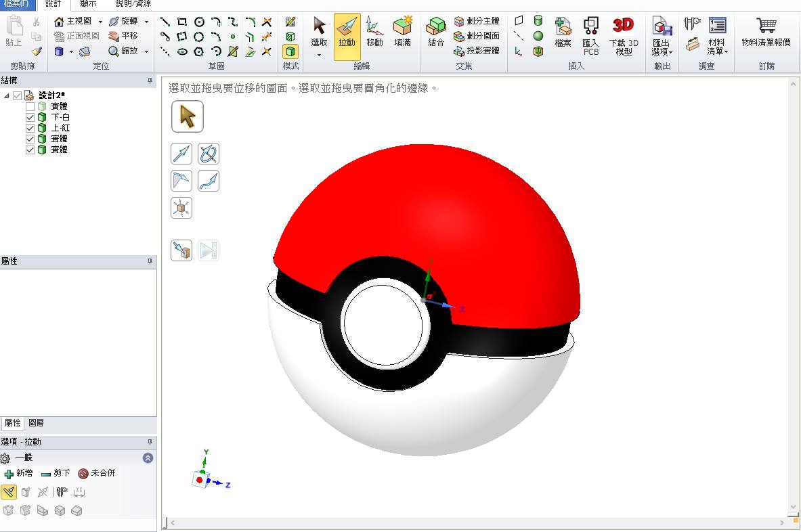Viewport: 801px width, 532px height.
Task: Select the sketch Polygon tool
Action: (x=199, y=51)
